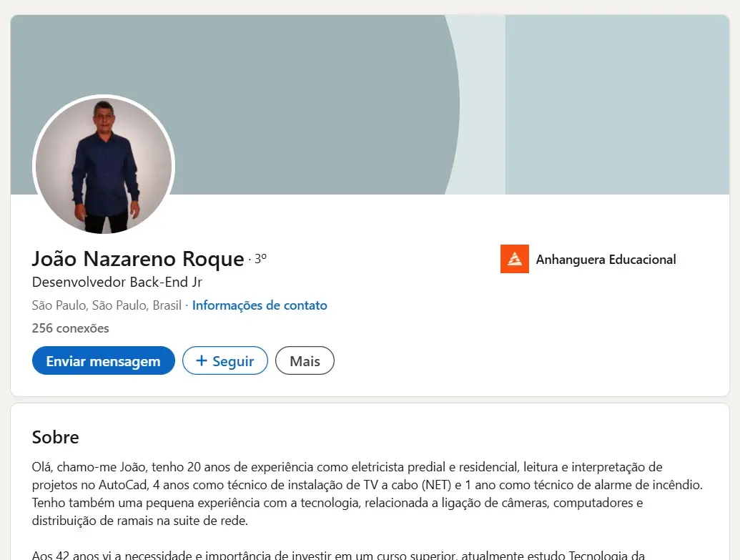Open Informações de contato link
The height and width of the screenshot is (560, 740).
pyautogui.click(x=260, y=305)
